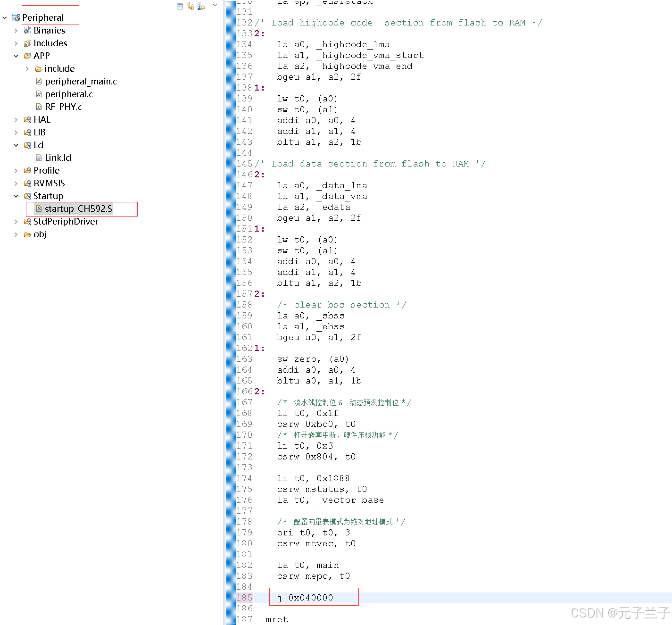Place cursor on 'j 0x040000' line
The image size is (672, 625).
coord(305,598)
